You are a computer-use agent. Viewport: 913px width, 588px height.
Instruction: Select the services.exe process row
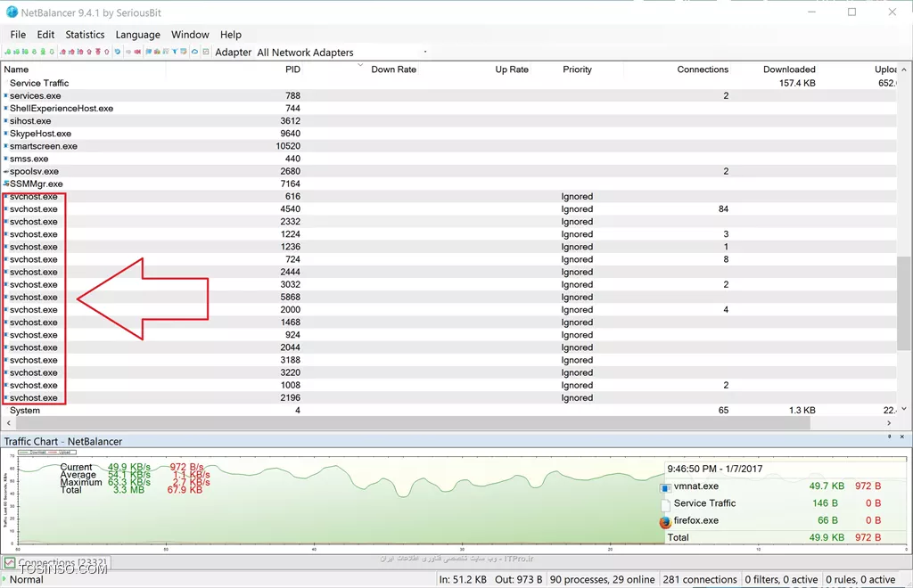448,95
